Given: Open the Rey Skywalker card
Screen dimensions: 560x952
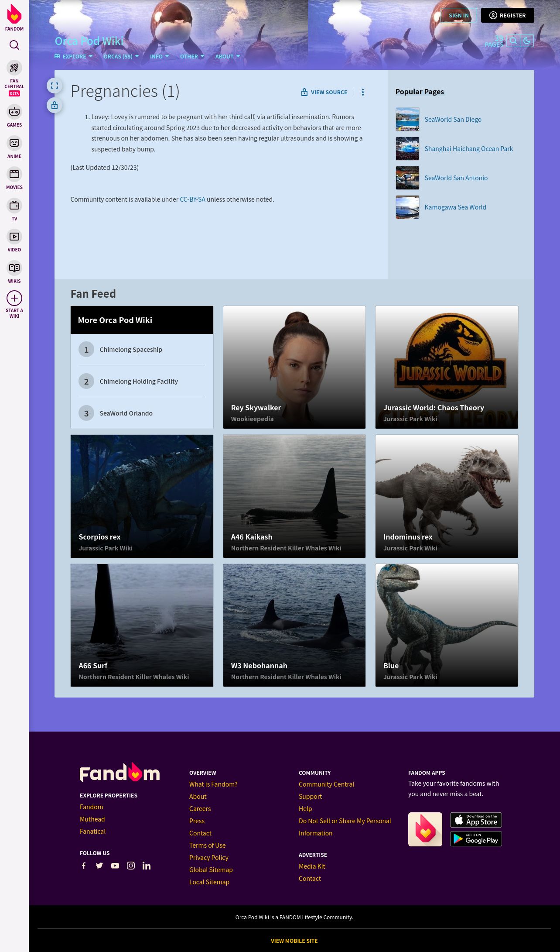Looking at the screenshot, I should pyautogui.click(x=294, y=367).
